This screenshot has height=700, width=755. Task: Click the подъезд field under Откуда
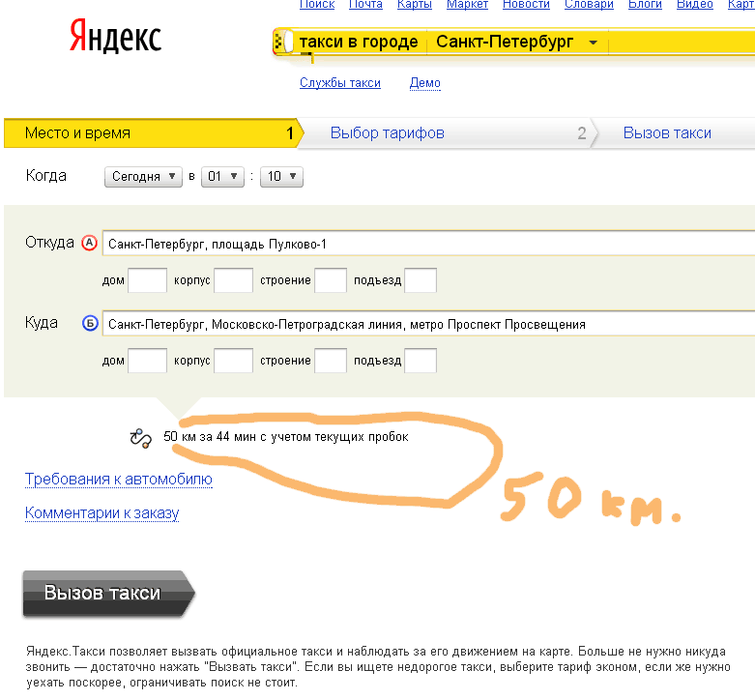(x=421, y=280)
